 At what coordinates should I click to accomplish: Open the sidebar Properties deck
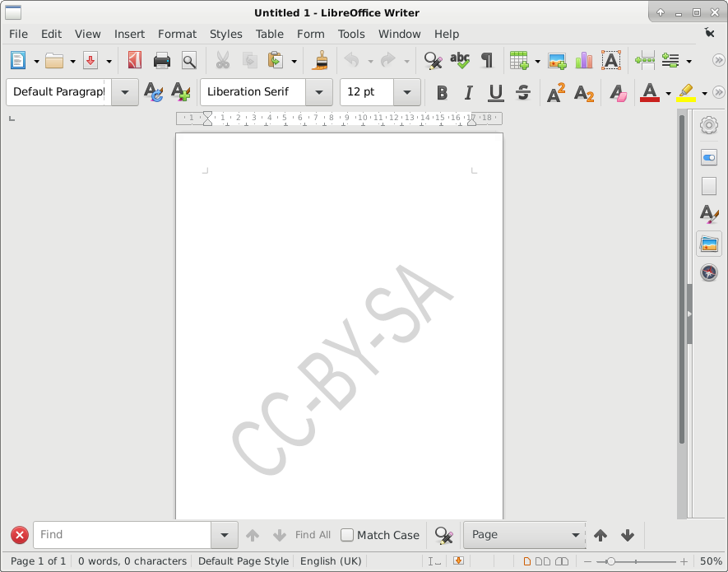click(x=709, y=157)
